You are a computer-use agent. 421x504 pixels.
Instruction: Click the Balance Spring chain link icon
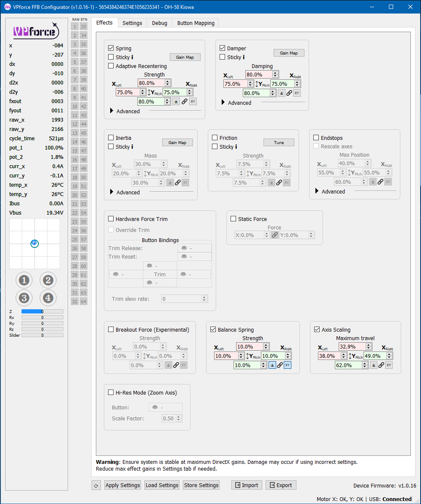[280, 365]
